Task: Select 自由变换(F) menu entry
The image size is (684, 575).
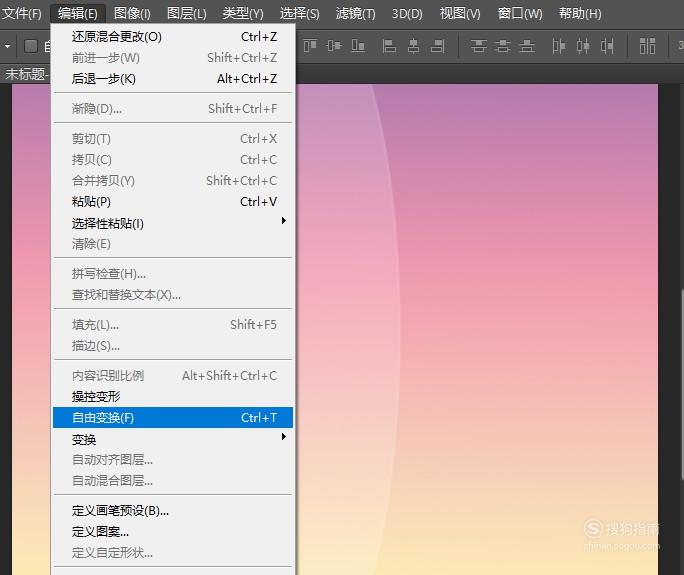Action: 173,418
